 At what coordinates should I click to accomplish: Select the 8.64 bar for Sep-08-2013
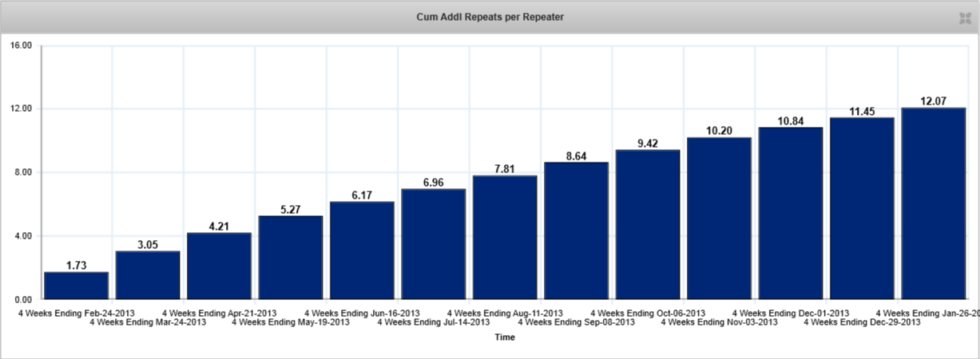(x=576, y=231)
